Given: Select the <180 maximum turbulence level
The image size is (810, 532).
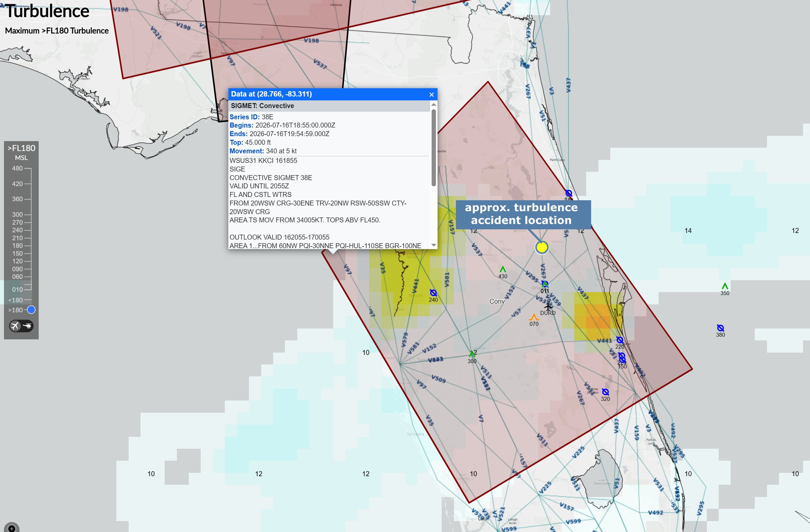Looking at the screenshot, I should point(16,300).
